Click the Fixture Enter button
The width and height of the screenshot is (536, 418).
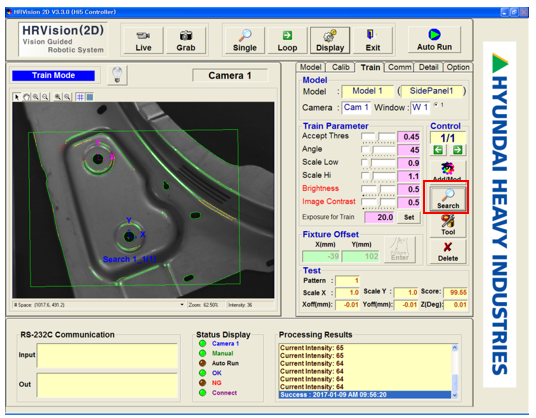click(x=400, y=250)
